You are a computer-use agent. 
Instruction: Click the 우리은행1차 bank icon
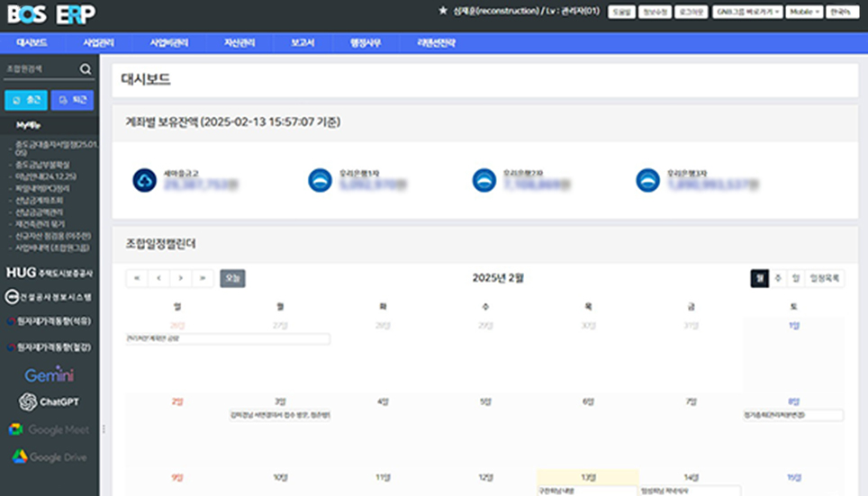point(320,180)
